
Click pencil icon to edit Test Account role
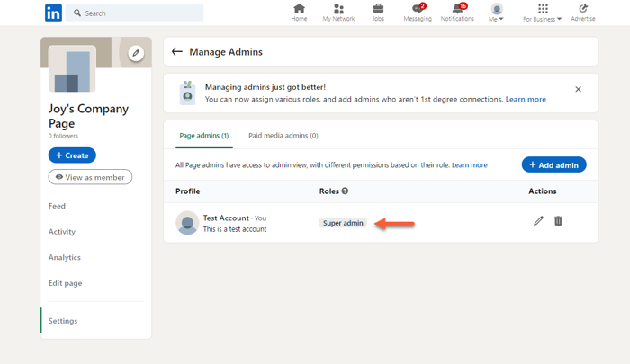(538, 221)
